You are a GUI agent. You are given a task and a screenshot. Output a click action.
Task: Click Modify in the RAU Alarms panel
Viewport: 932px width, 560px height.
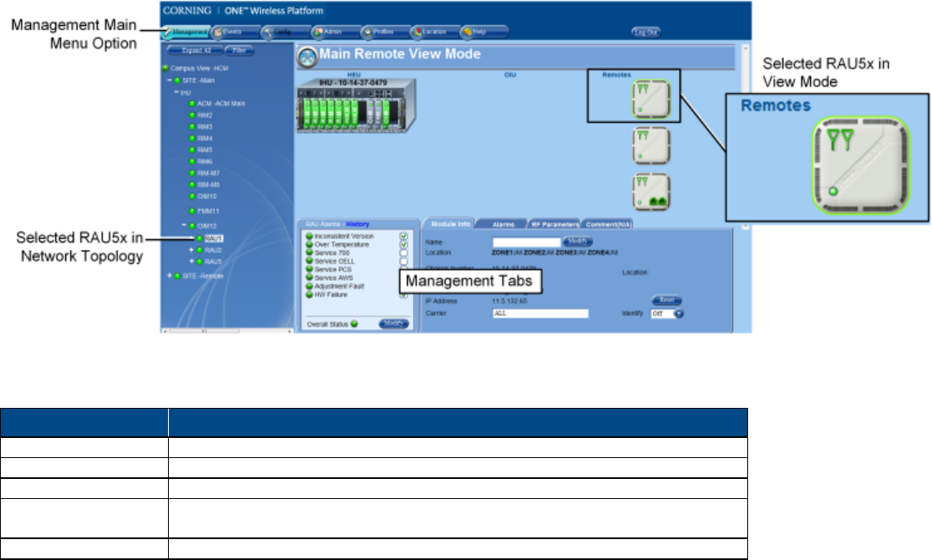(394, 324)
